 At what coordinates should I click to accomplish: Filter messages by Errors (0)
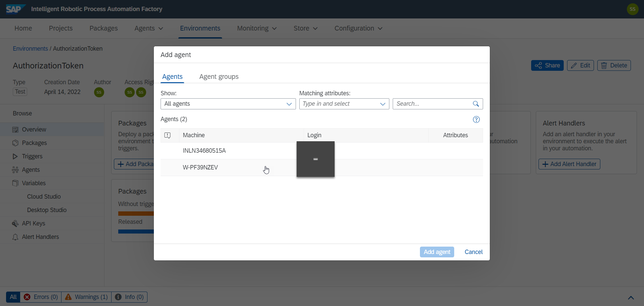coord(41,297)
